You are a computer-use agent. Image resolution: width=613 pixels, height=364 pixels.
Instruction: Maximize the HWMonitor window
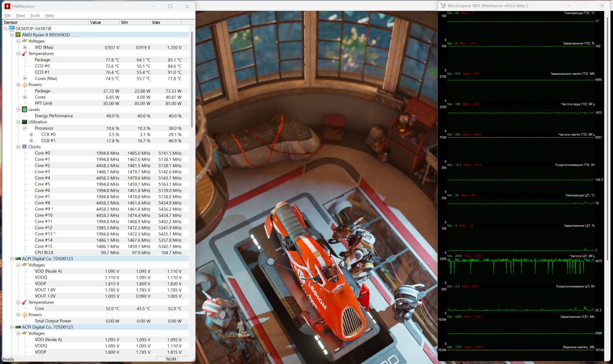[x=170, y=6]
